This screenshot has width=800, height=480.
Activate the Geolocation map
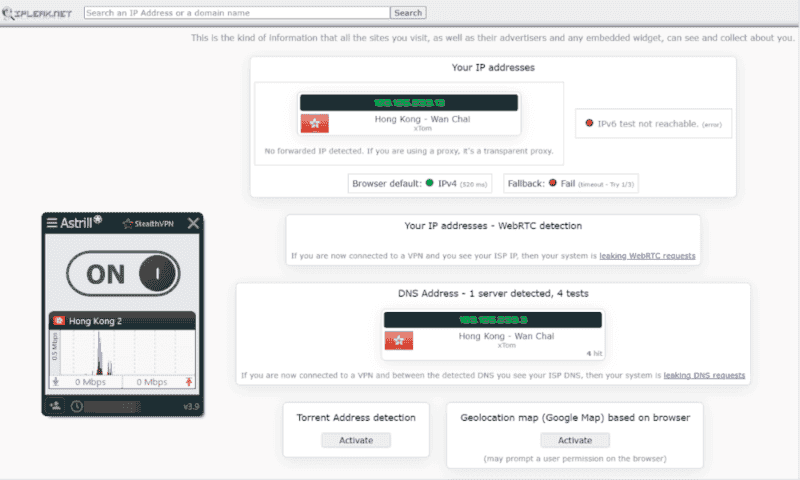[575, 440]
